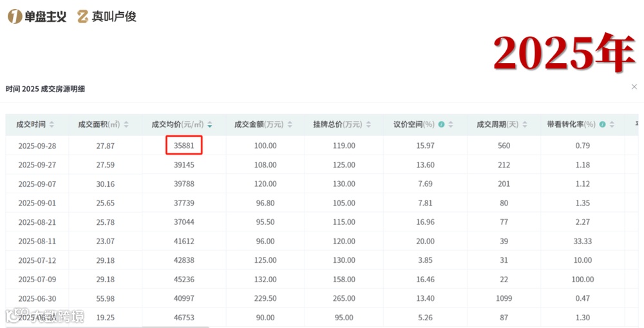Select the 2025-07-09 date cell

point(37,280)
